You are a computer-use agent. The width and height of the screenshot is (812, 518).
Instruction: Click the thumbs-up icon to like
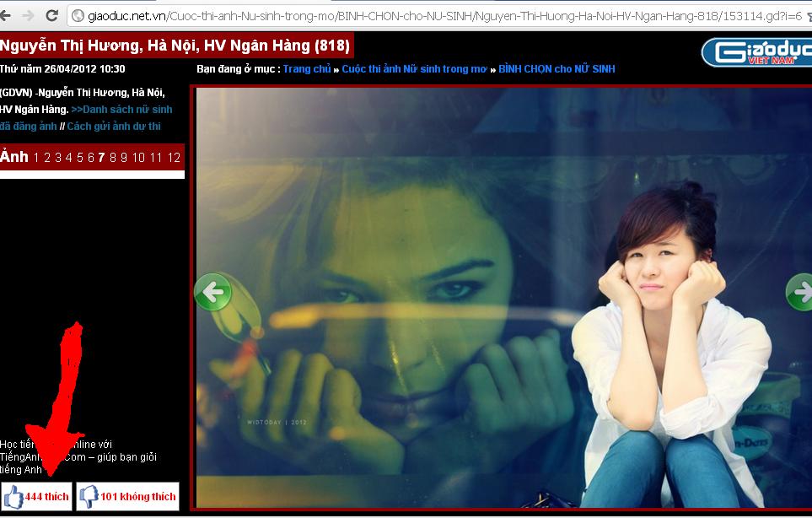click(13, 497)
